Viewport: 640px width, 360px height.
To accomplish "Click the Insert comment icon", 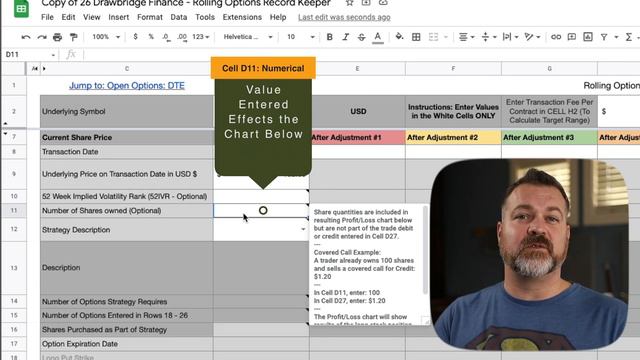I will click(x=572, y=37).
